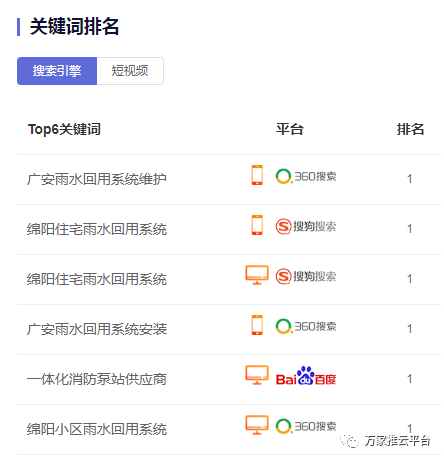Open keyword 广安雨水回用系统维护

(x=97, y=179)
